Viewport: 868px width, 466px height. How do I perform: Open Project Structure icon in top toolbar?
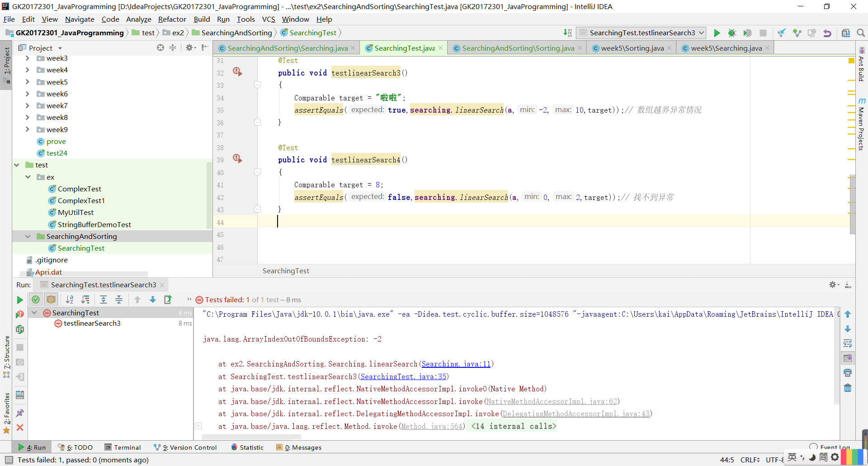coord(846,33)
